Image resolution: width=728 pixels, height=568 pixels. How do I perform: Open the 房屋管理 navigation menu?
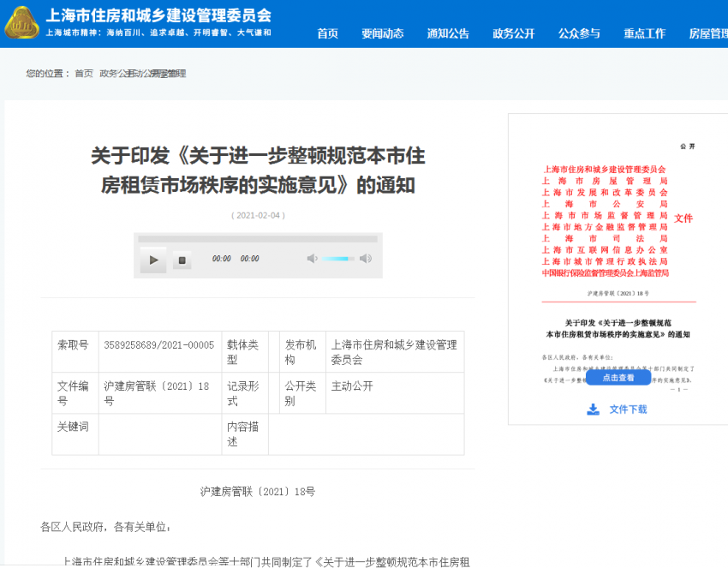pyautogui.click(x=708, y=33)
